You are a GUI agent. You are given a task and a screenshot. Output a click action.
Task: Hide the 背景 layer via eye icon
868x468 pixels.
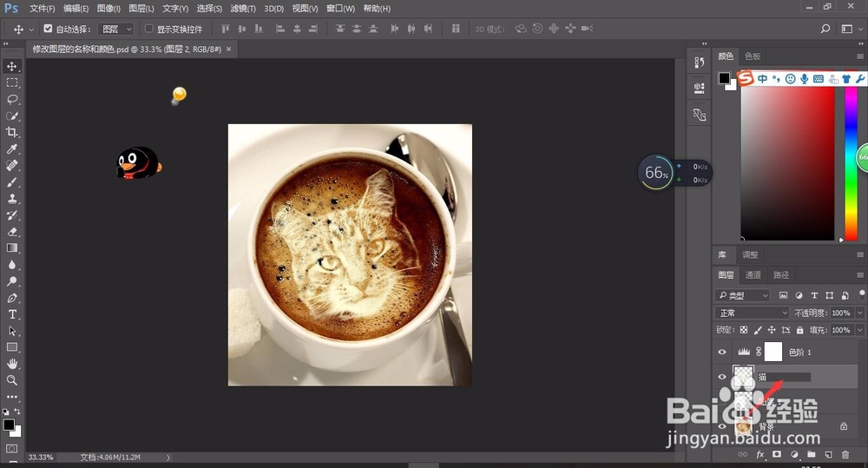tap(722, 426)
